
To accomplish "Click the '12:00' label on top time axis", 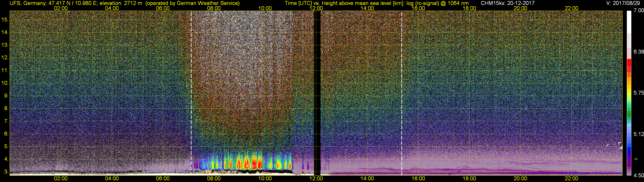I will 316,8.
